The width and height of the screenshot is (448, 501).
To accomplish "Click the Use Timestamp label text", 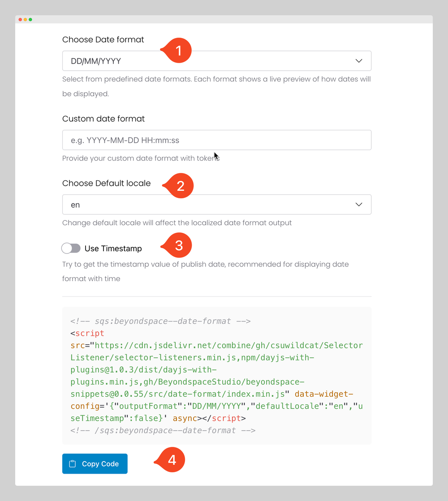I will [113, 248].
